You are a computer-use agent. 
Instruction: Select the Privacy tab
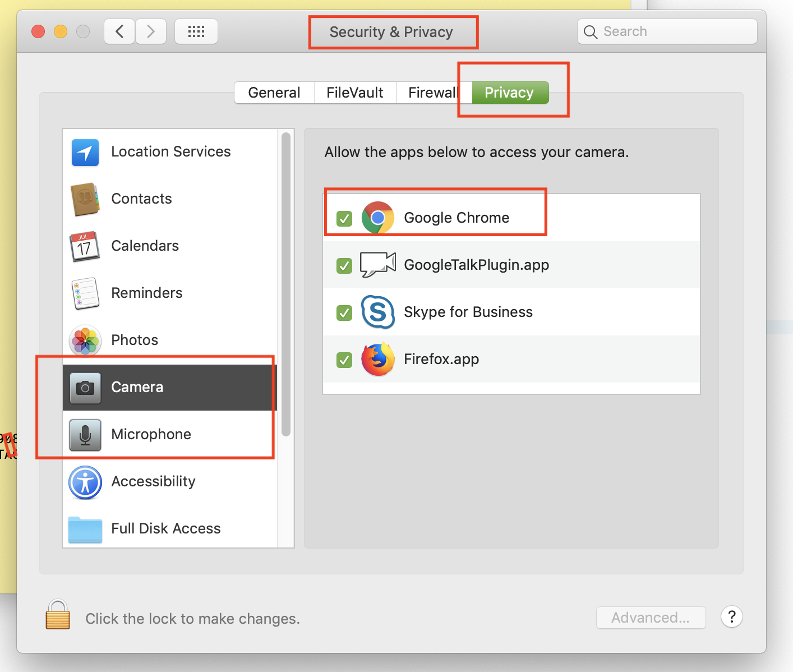click(510, 93)
